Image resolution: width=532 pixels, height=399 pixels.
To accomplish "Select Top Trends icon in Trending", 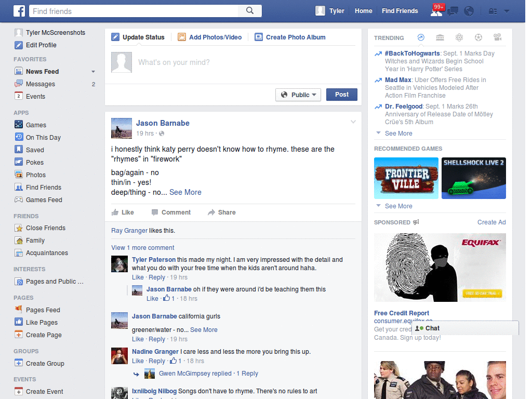I will click(x=421, y=37).
